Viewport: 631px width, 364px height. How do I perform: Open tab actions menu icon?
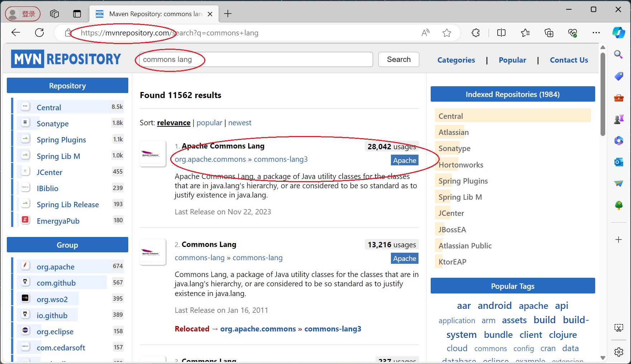click(77, 14)
